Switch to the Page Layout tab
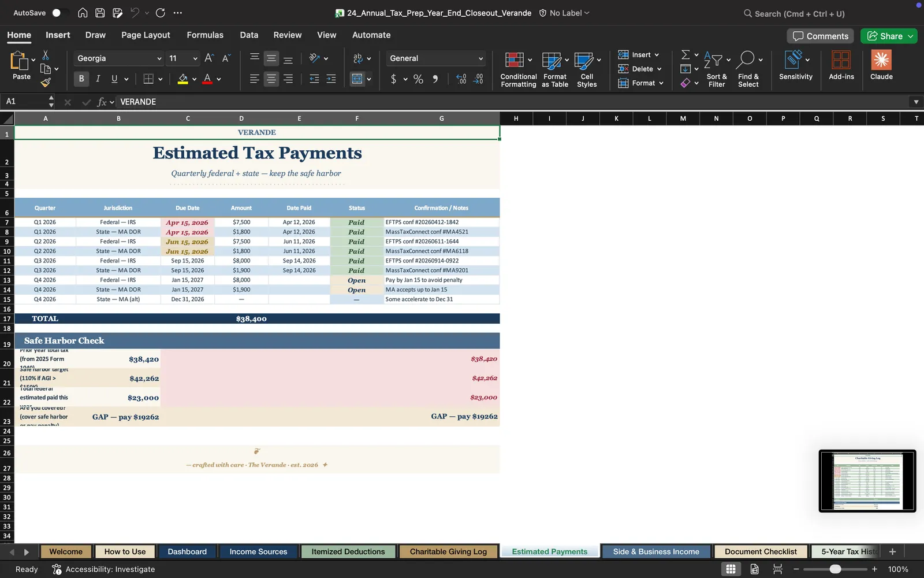This screenshot has height=578, width=924. coord(146,35)
